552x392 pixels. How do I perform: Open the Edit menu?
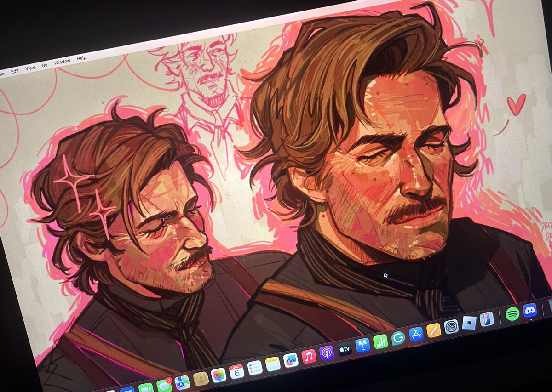15,71
